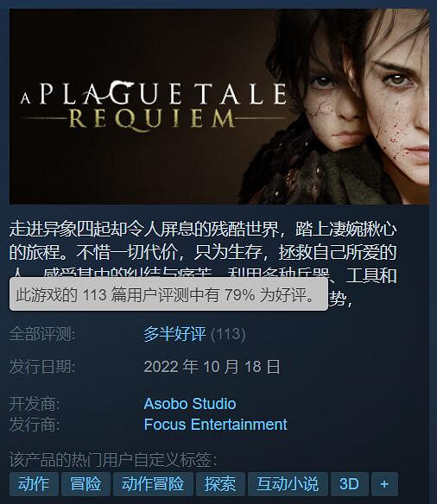Select the 3D tag
The width and height of the screenshot is (437, 504).
pyautogui.click(x=349, y=484)
